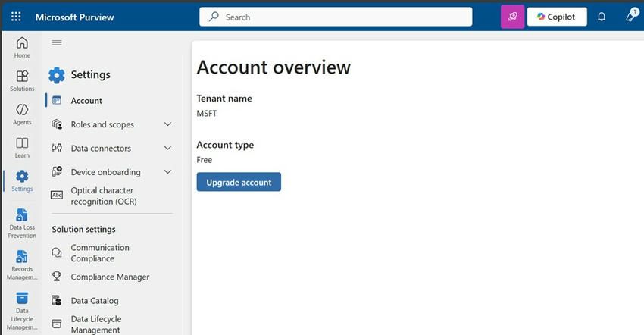Open Data Lifecycle Management in left rail

pyautogui.click(x=22, y=311)
